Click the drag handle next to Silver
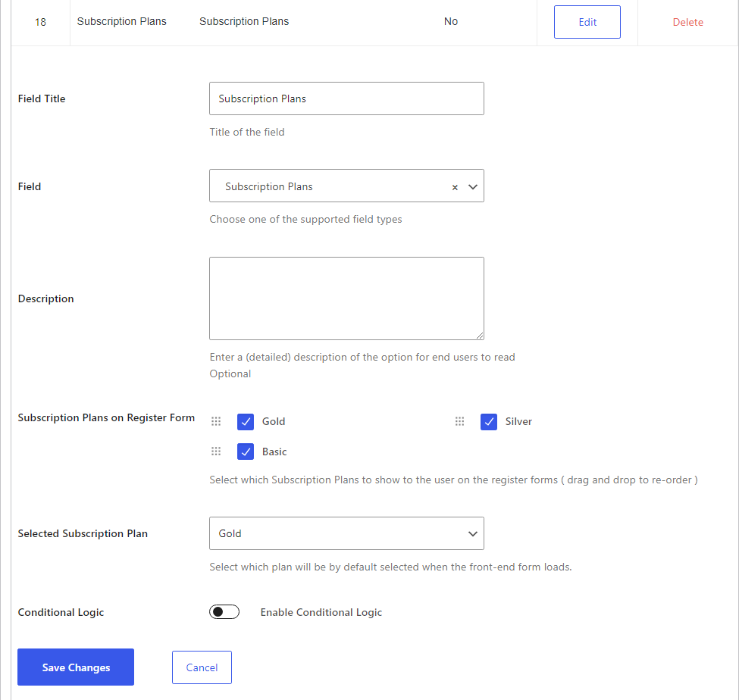The width and height of the screenshot is (739, 700). point(459,421)
